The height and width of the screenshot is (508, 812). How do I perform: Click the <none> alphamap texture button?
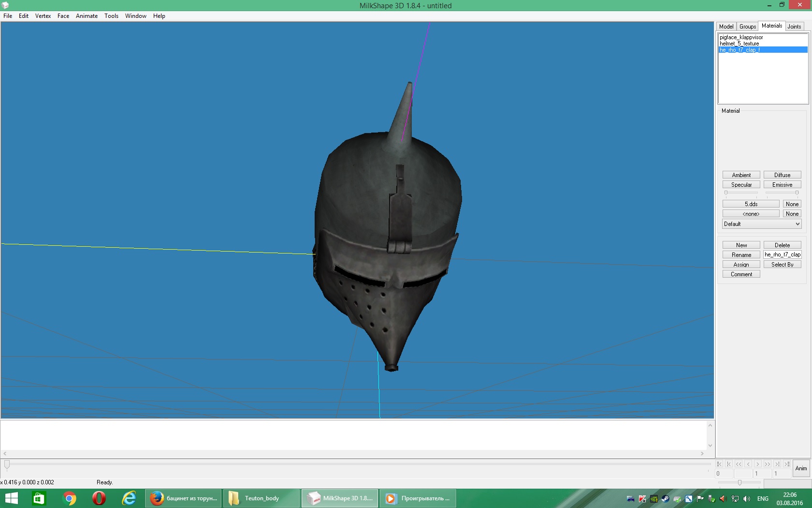(x=751, y=214)
